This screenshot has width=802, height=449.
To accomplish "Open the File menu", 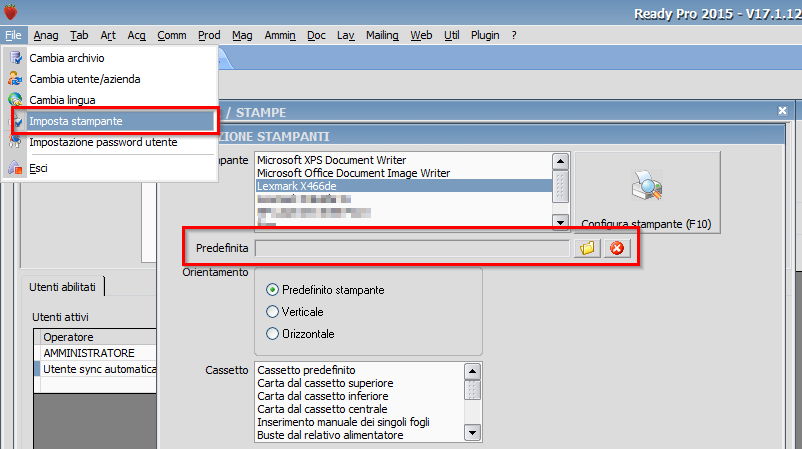I will [13, 35].
